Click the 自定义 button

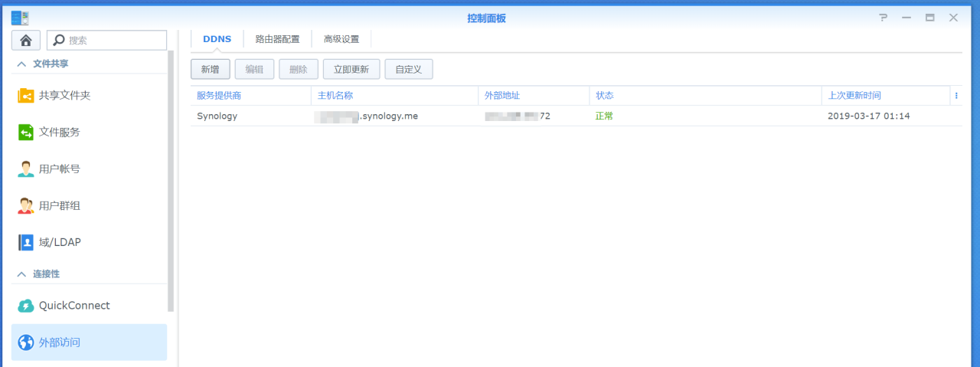coord(409,69)
